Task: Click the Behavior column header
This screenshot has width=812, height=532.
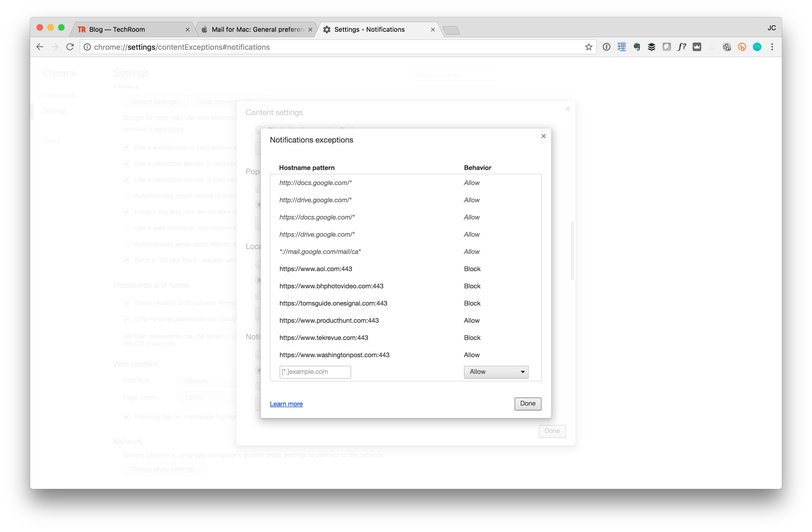Action: pyautogui.click(x=477, y=168)
